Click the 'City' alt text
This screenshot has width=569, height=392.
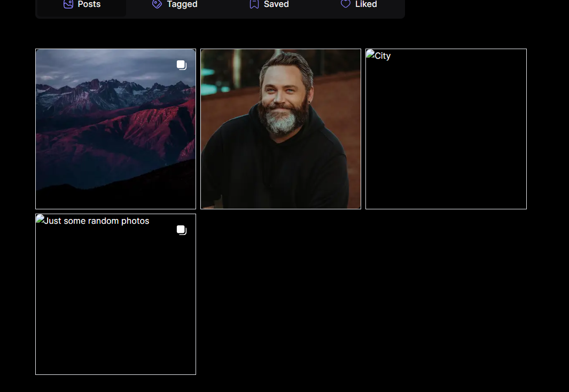point(383,56)
